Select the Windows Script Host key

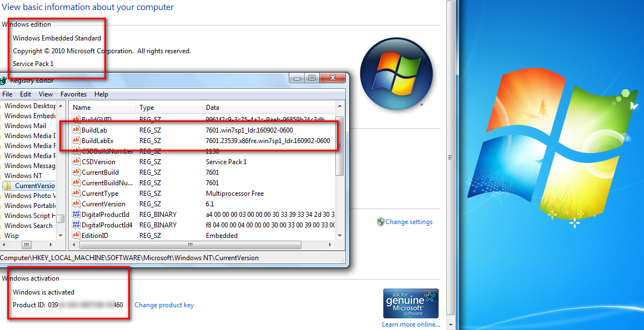click(29, 216)
